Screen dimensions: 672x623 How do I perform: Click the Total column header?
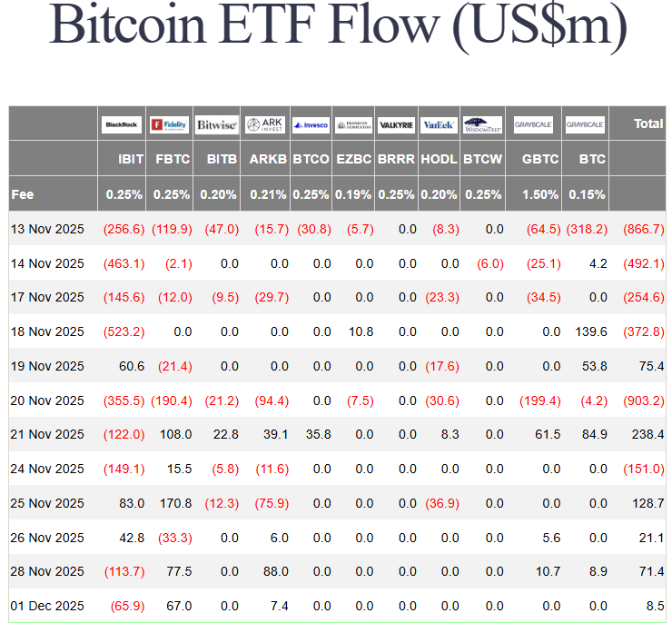pos(648,124)
